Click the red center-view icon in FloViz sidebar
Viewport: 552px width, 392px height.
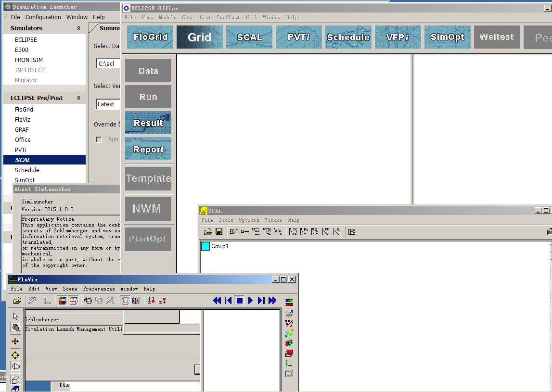pos(15,341)
